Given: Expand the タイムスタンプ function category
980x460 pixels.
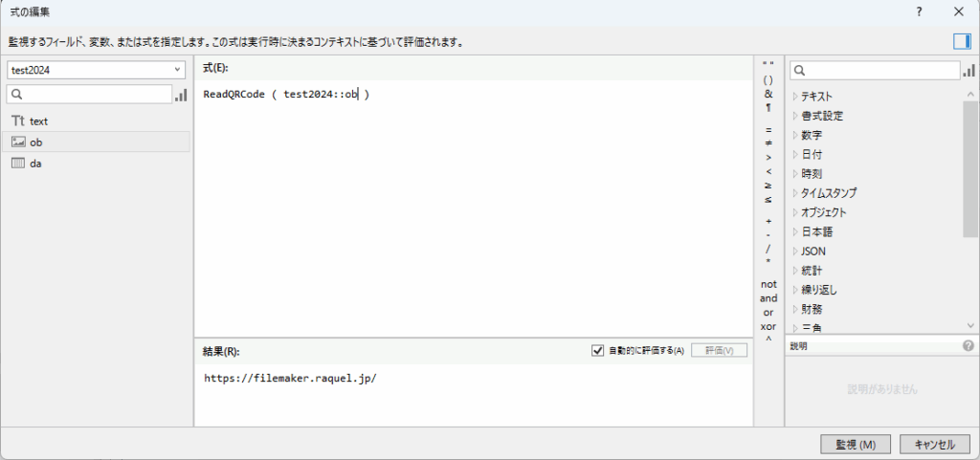Looking at the screenshot, I should tap(795, 193).
